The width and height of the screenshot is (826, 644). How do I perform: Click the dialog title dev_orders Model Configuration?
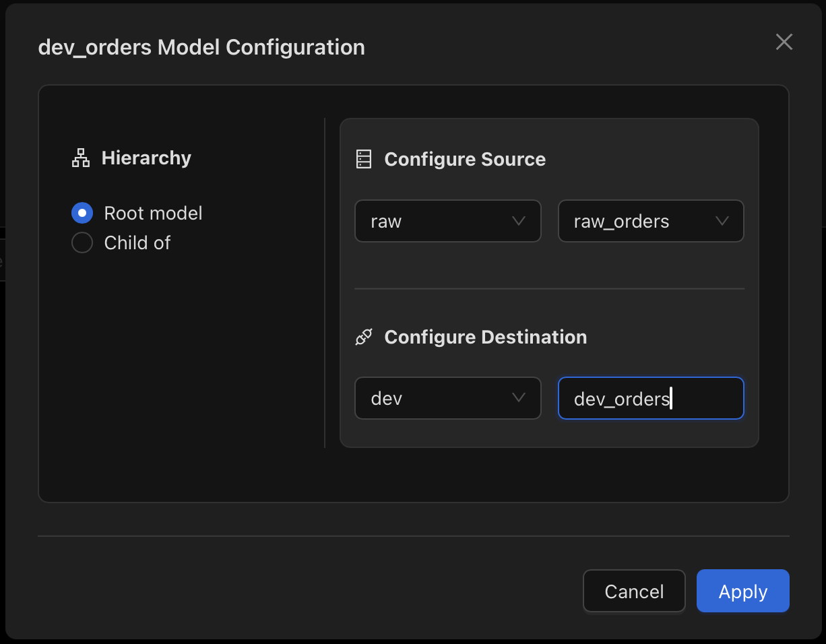tap(201, 48)
